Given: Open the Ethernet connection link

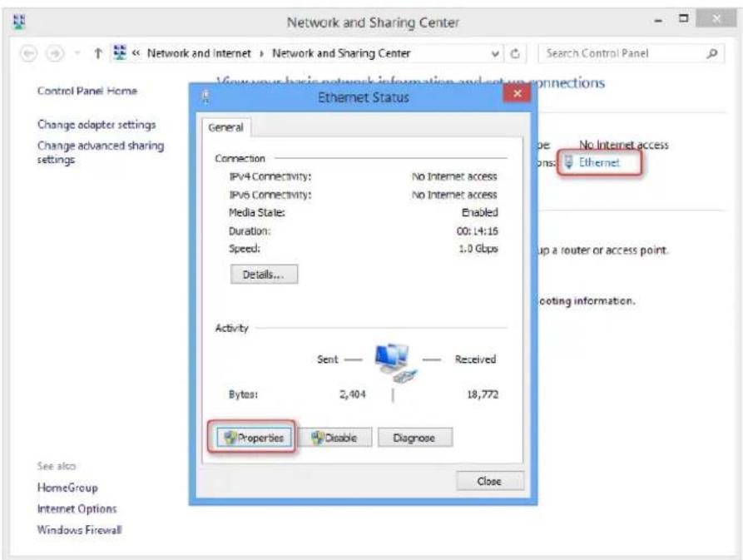Looking at the screenshot, I should click(x=599, y=162).
